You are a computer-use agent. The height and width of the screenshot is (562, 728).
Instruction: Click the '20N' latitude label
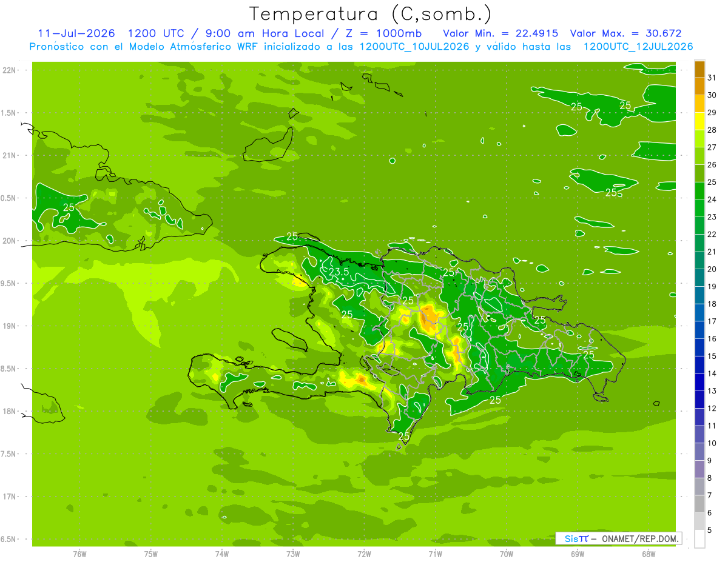[x=9, y=241]
